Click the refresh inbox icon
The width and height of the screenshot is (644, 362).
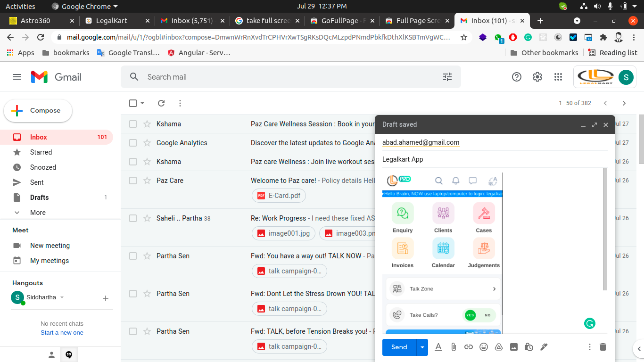[161, 103]
